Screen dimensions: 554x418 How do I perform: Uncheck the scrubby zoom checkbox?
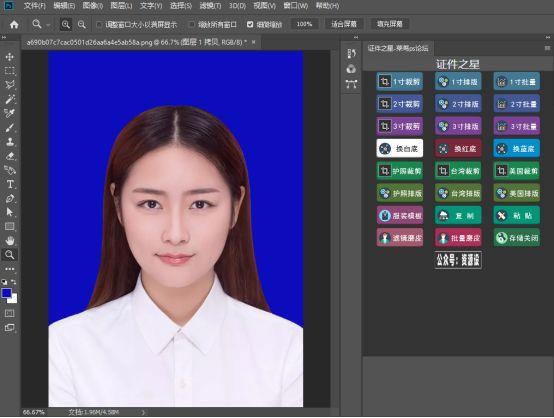(x=250, y=24)
